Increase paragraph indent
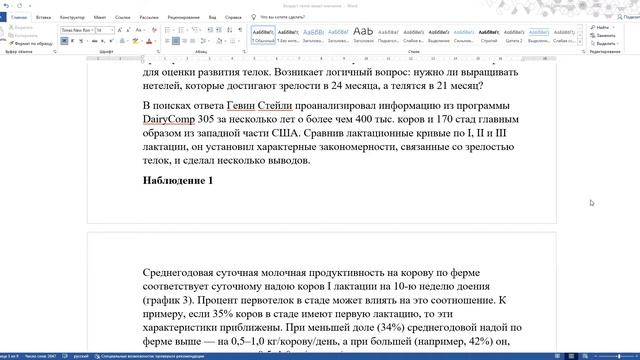 pyautogui.click(x=219, y=30)
